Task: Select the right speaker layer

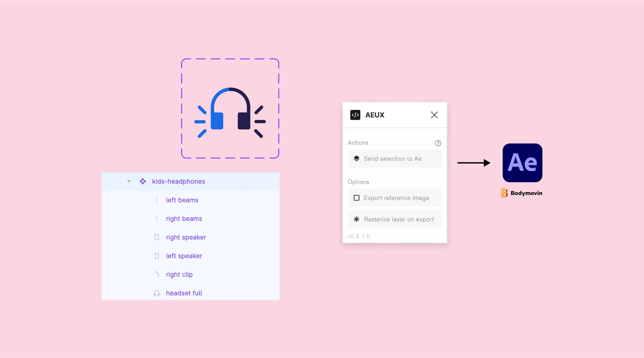Action: coord(191,237)
